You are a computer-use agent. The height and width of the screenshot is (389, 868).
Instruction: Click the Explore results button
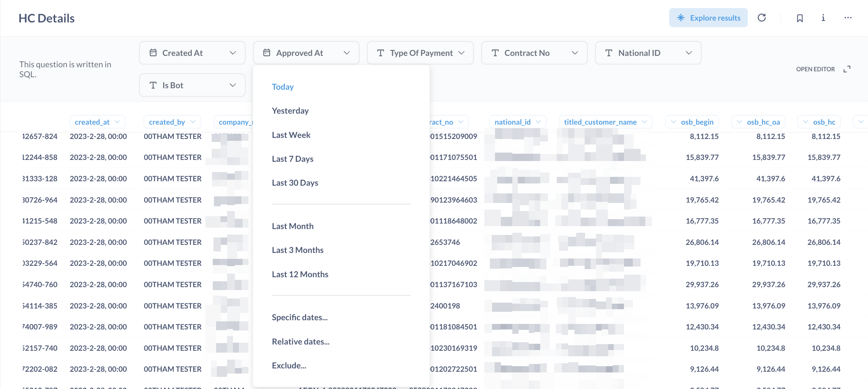coord(708,18)
